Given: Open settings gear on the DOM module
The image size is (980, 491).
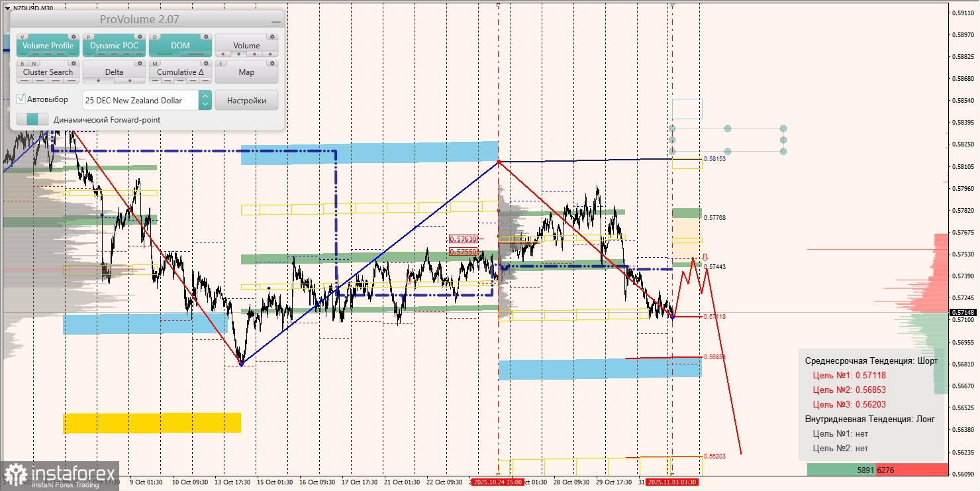Looking at the screenshot, I should [x=206, y=37].
